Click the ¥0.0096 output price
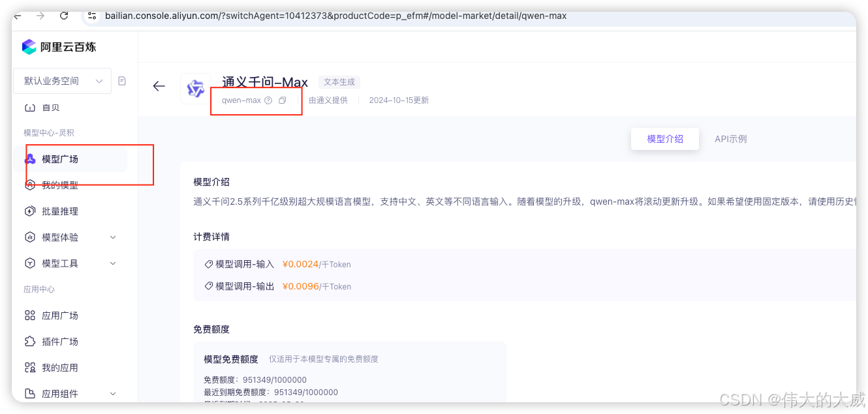Viewport: 868px width, 414px height. pyautogui.click(x=300, y=286)
